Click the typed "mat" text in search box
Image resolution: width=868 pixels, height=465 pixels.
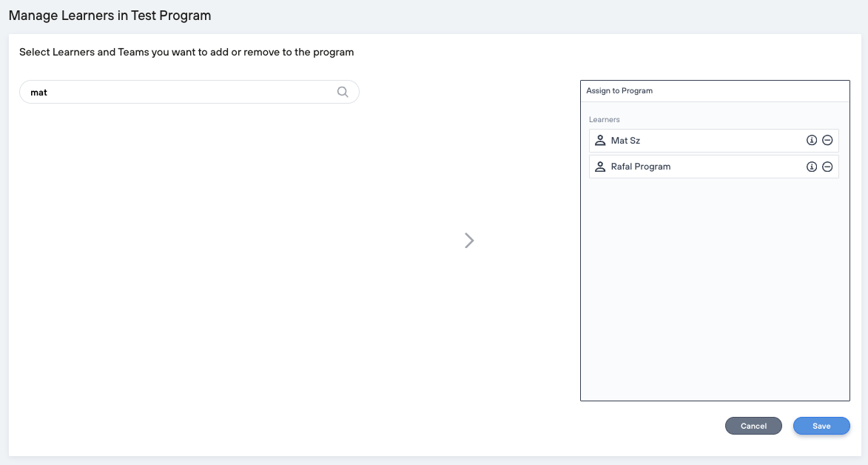pyautogui.click(x=38, y=93)
